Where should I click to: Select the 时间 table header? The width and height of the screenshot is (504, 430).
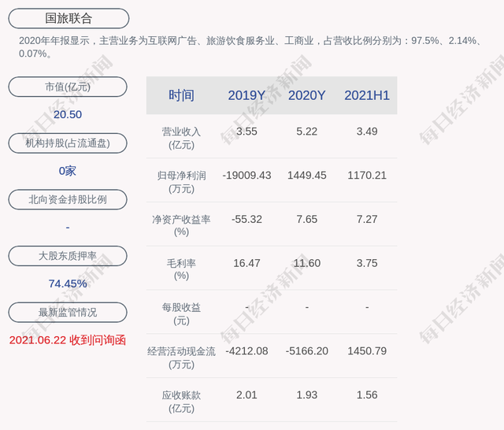(x=181, y=95)
